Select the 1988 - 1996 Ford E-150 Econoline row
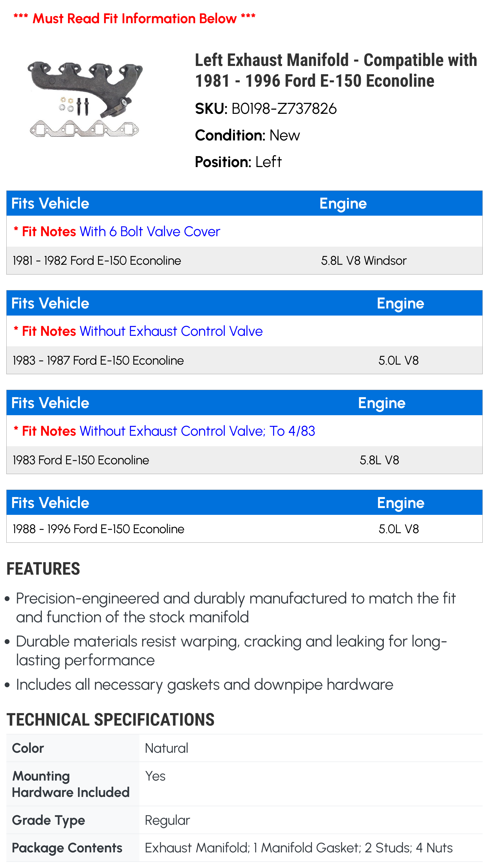The height and width of the screenshot is (868, 489). pyautogui.click(x=99, y=529)
